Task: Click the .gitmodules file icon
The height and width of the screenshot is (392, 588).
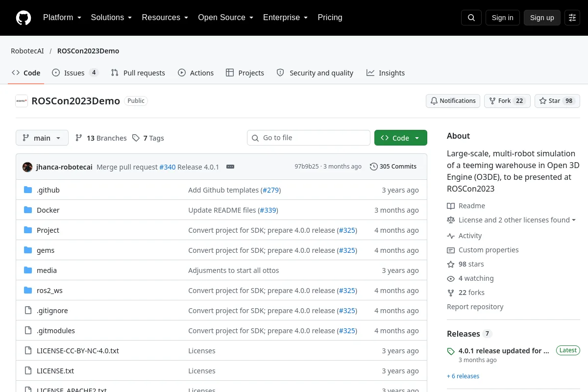Action: click(28, 331)
